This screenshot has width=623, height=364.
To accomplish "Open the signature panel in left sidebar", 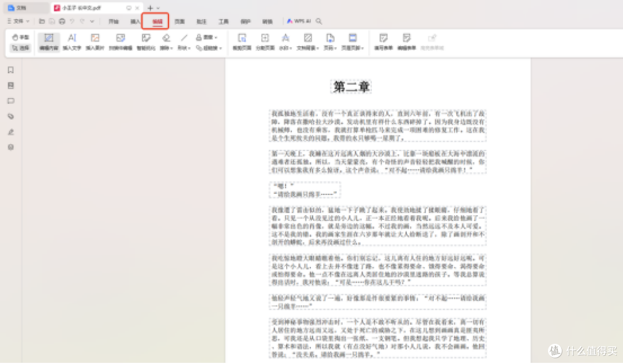I will click(x=11, y=132).
